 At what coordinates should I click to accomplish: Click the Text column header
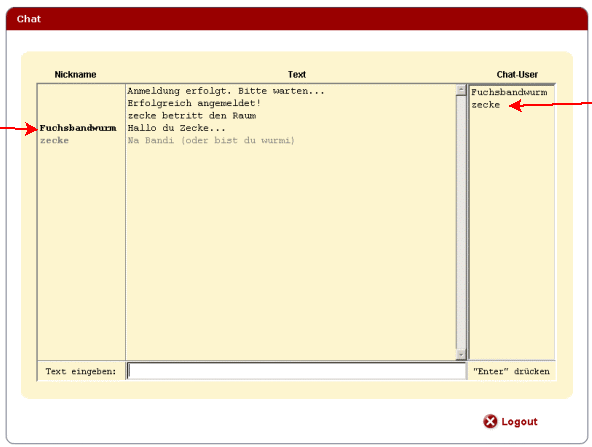coord(297,74)
